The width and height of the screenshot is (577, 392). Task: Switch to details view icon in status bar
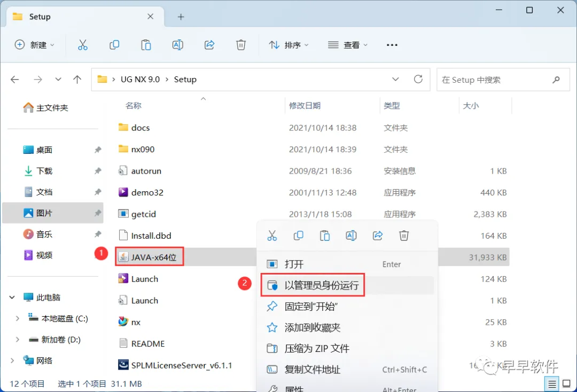coord(551,385)
